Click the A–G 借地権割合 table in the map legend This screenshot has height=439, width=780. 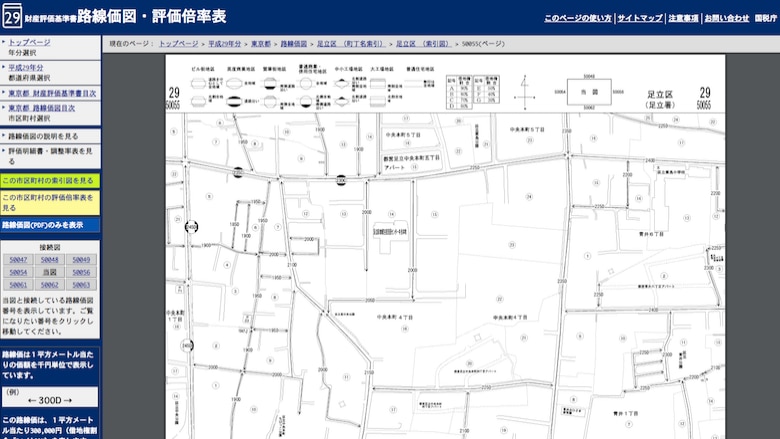click(x=473, y=92)
